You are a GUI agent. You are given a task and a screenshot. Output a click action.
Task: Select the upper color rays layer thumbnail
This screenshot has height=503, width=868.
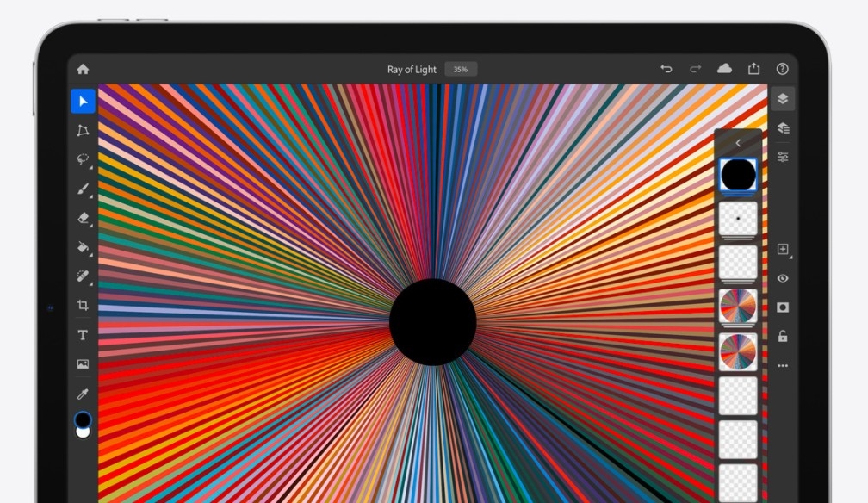[738, 306]
